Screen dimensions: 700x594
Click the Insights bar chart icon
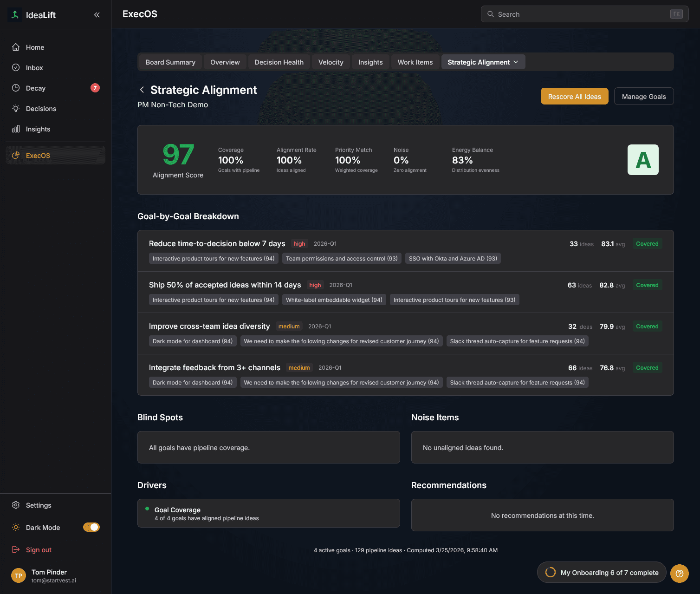tap(16, 129)
